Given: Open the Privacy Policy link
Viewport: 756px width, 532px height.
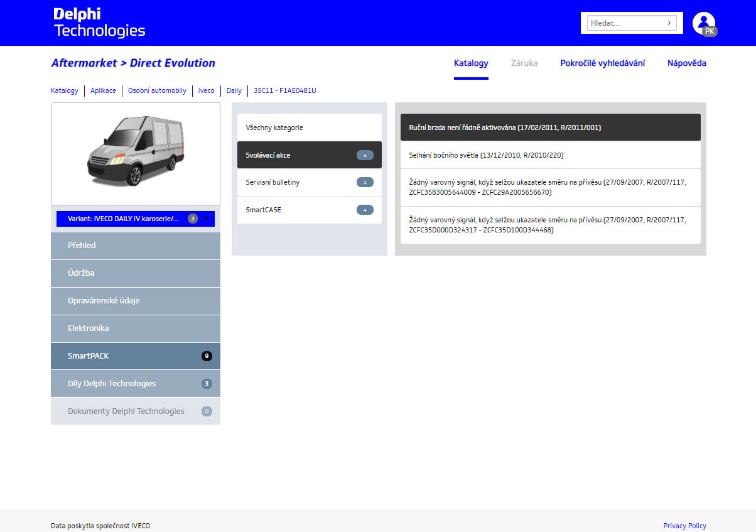Looking at the screenshot, I should click(685, 526).
